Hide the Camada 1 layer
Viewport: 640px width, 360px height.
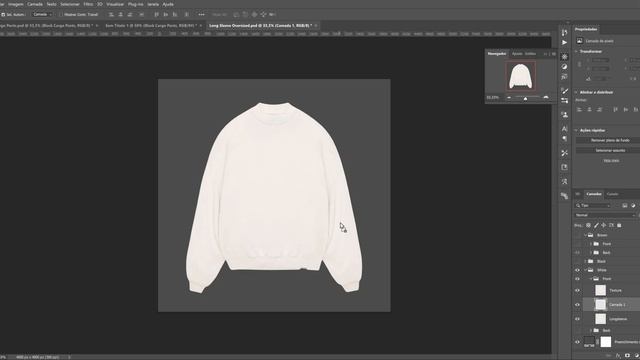tap(577, 304)
